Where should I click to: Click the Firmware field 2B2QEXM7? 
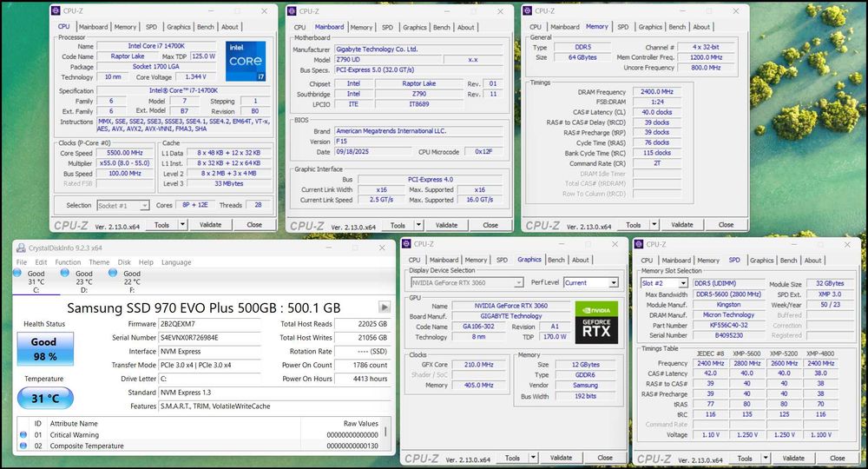coord(209,323)
